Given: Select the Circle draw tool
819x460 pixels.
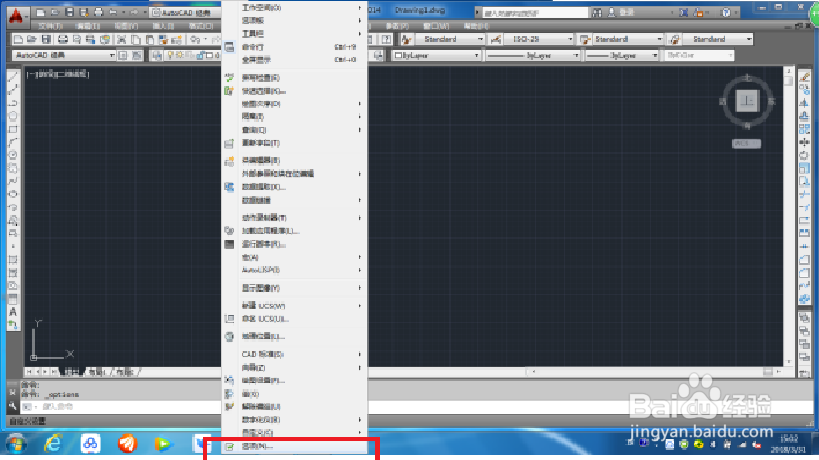Looking at the screenshot, I should click(x=13, y=155).
